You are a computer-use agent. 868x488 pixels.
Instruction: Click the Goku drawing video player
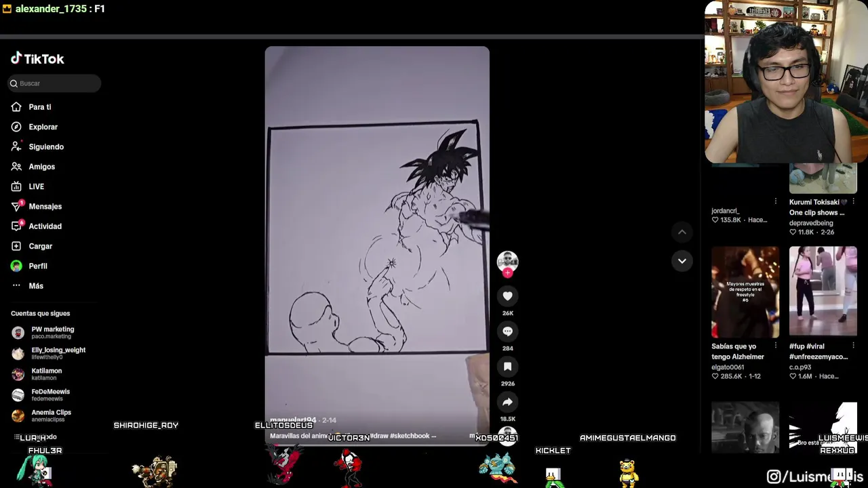[377, 245]
